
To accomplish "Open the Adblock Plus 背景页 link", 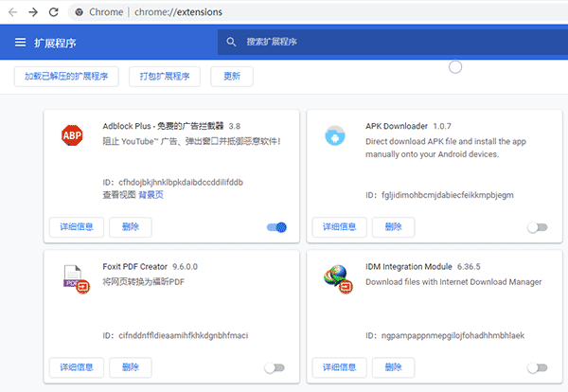I will [151, 195].
